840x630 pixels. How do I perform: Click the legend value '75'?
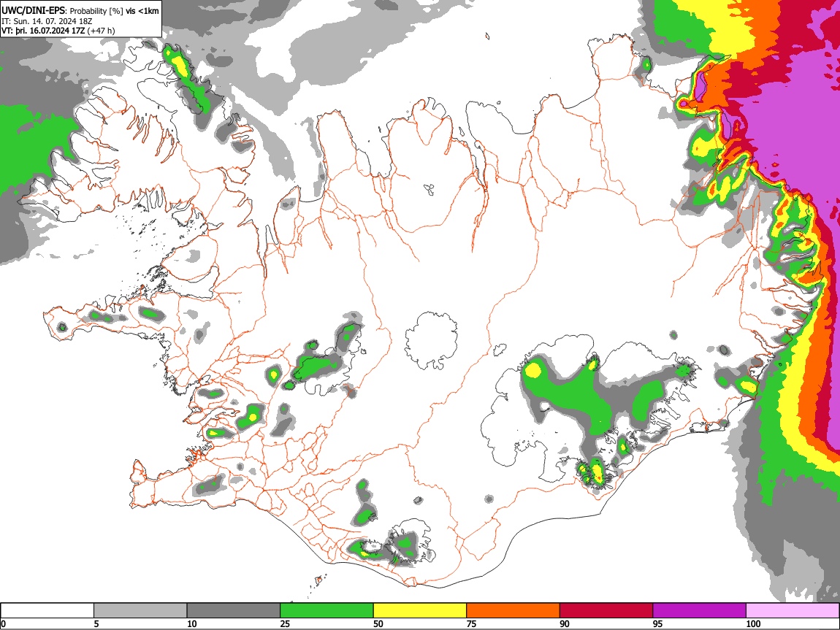(x=471, y=623)
